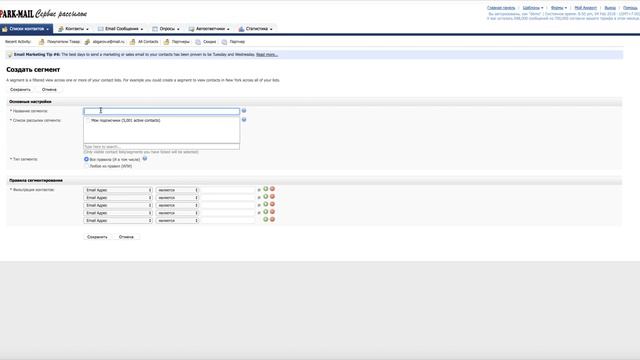Viewport: 640px width, 360px height.
Task: Open the Списки контактов menu
Action: 26,29
